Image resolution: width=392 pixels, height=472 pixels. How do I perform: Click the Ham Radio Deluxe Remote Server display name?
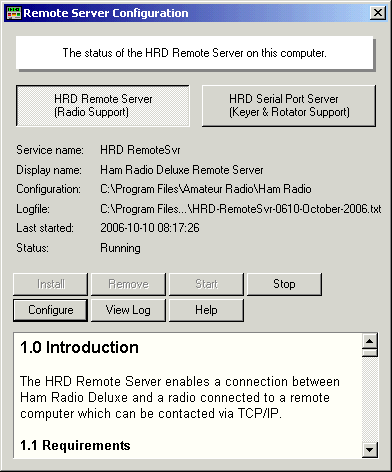pyautogui.click(x=182, y=170)
